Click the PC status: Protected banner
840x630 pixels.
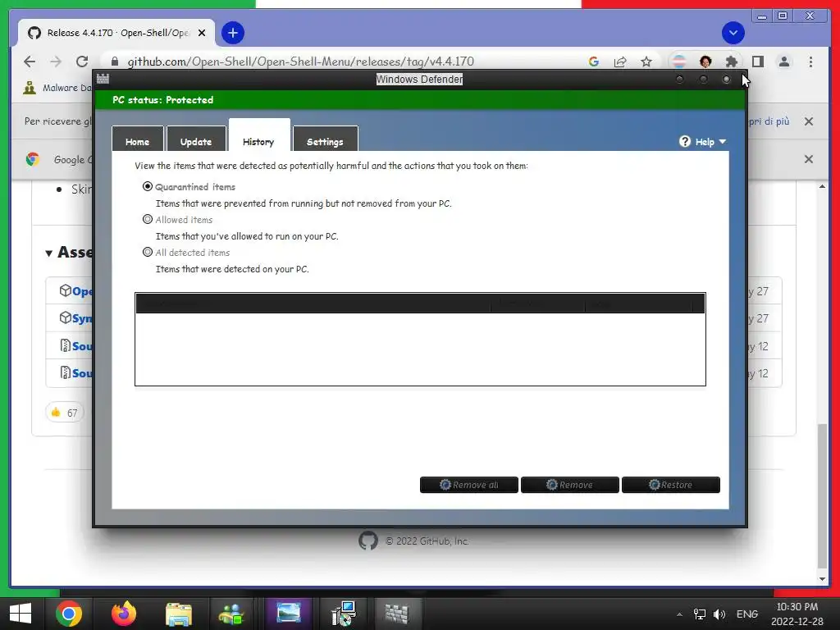[420, 99]
